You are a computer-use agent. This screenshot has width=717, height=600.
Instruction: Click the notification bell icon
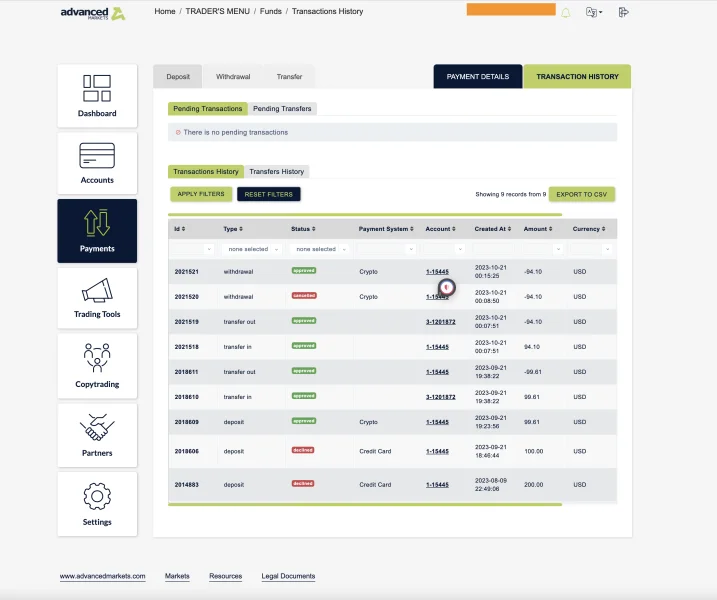[566, 13]
